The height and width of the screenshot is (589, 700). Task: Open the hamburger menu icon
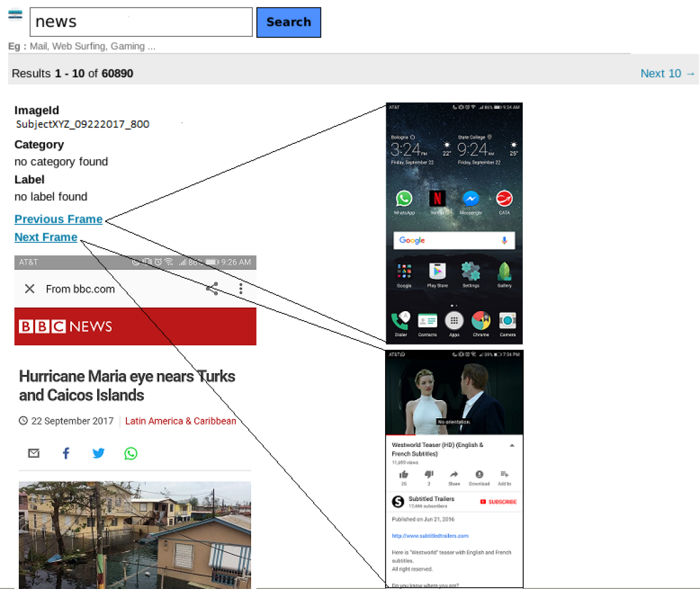[x=15, y=15]
